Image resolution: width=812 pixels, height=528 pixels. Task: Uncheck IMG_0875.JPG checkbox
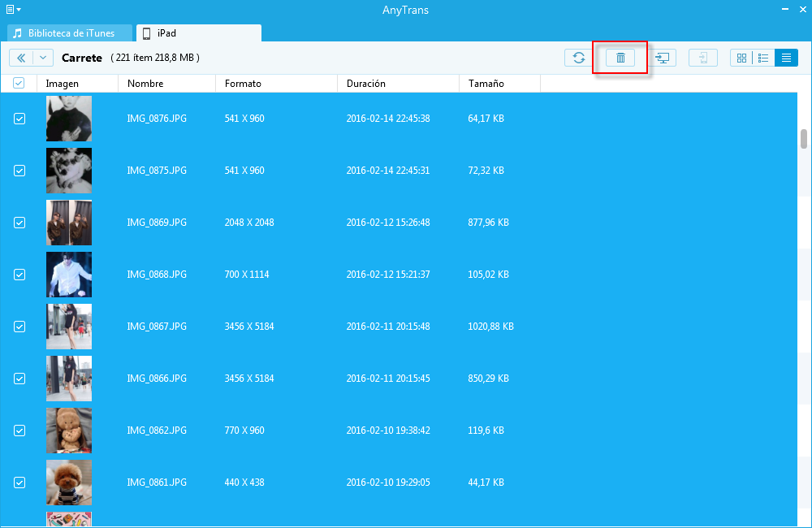coord(19,171)
